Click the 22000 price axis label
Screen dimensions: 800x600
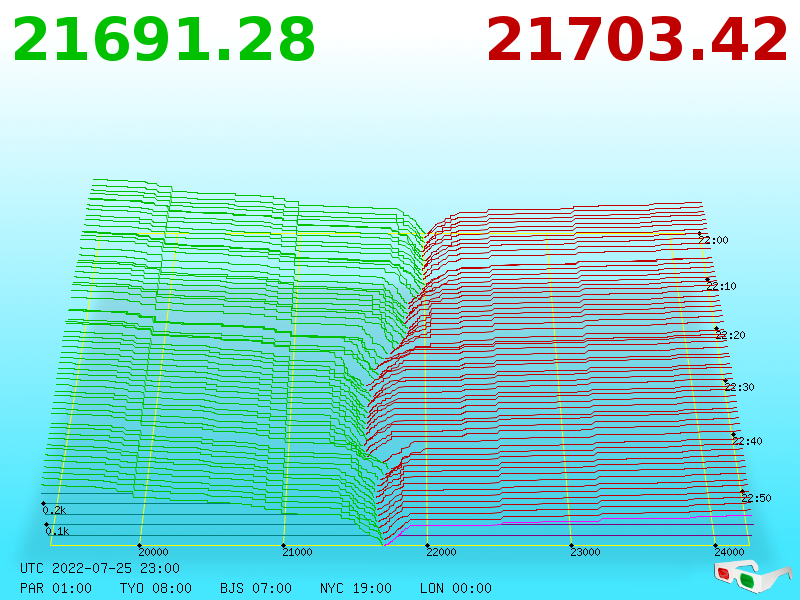click(441, 552)
